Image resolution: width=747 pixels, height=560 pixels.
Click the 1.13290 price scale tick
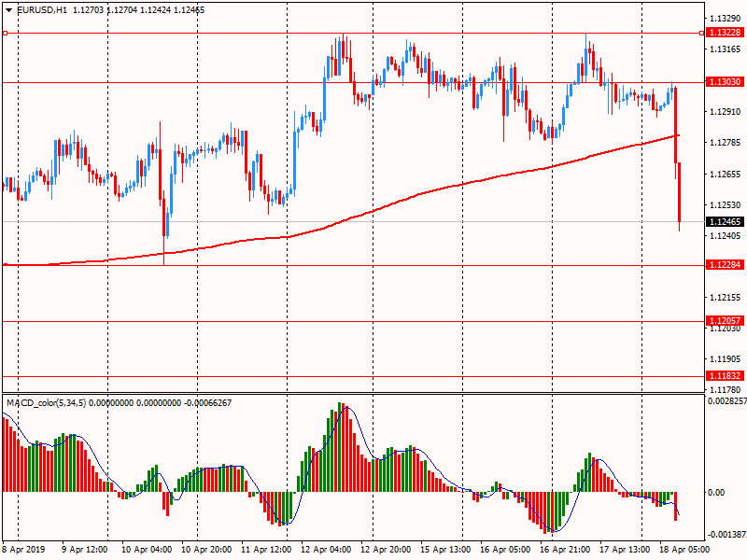coord(726,19)
